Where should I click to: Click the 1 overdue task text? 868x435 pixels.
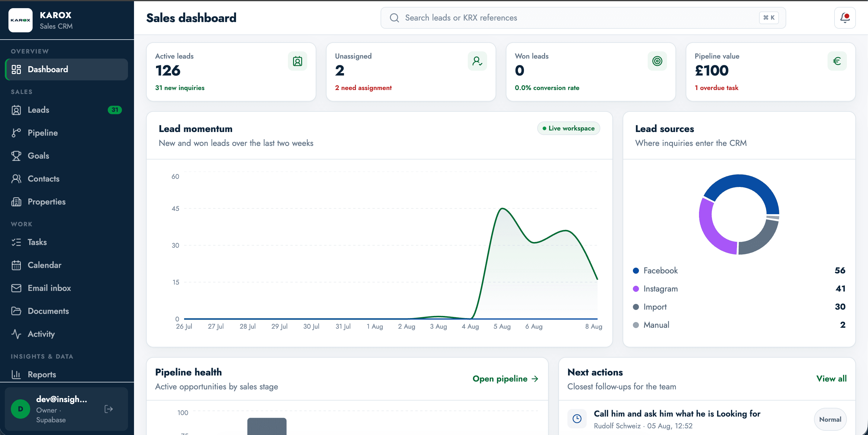click(x=716, y=88)
